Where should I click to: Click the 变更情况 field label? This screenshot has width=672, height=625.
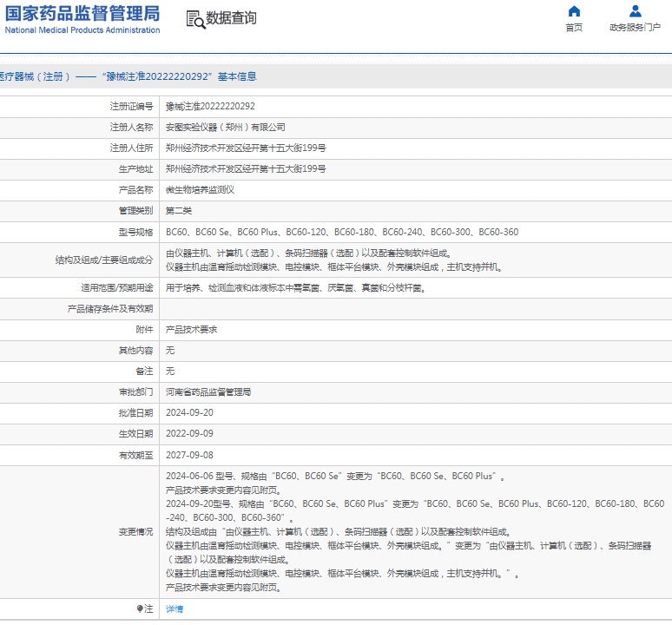pyautogui.click(x=135, y=531)
